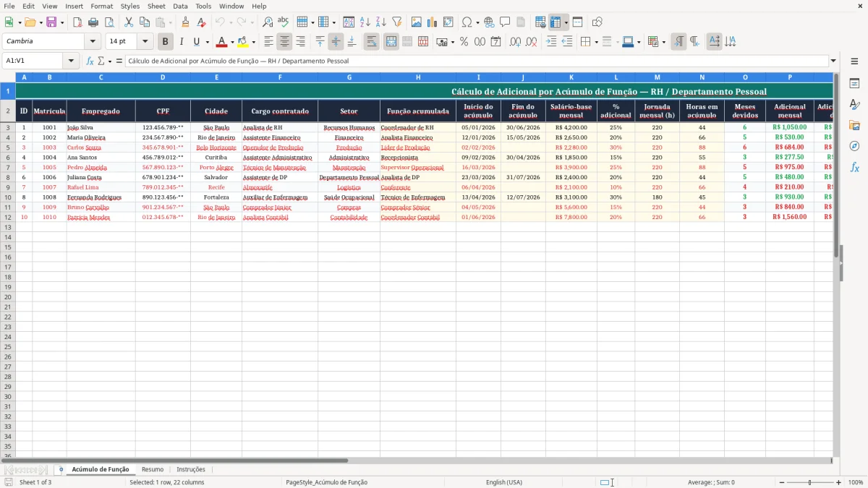The width and height of the screenshot is (868, 488).
Task: Show the Draw Functions shapes icon
Action: [x=597, y=22]
